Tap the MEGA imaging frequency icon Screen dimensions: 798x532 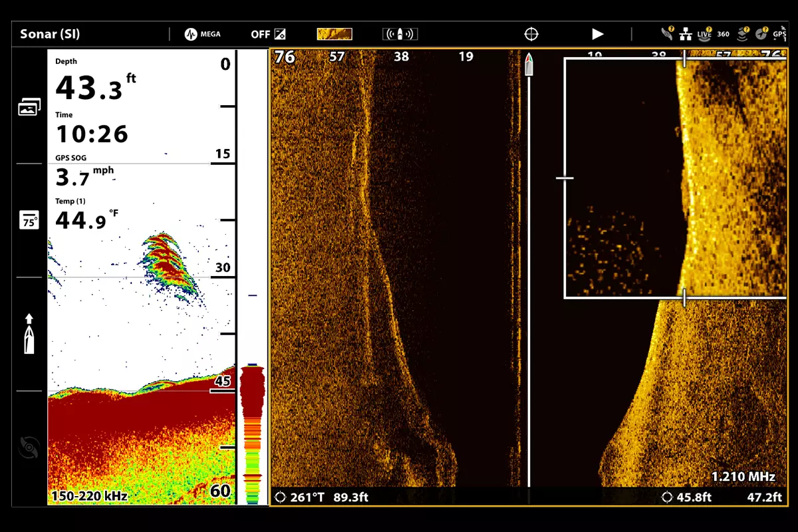(202, 34)
